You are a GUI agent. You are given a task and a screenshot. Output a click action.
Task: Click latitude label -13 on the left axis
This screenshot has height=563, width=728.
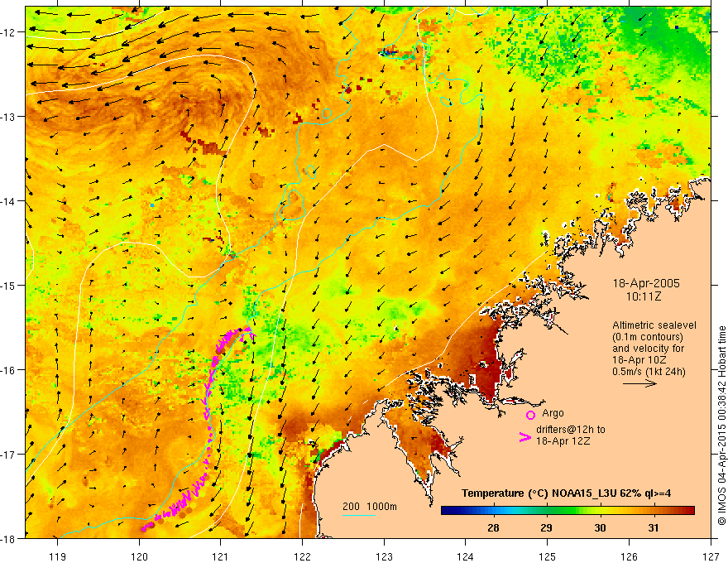coord(9,117)
